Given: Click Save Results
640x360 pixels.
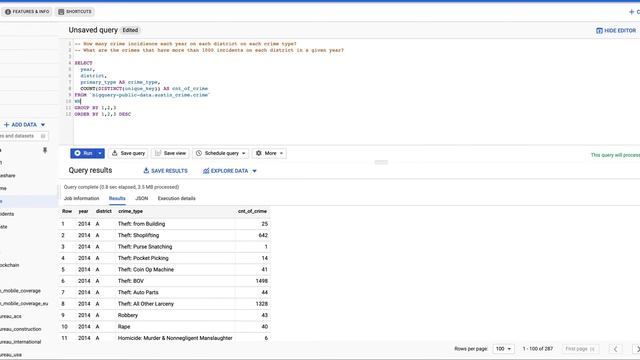Looking at the screenshot, I should tap(165, 171).
